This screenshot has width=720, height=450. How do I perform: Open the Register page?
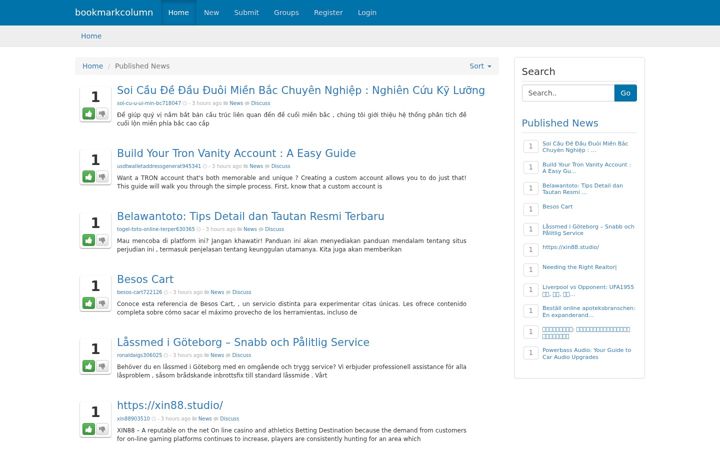point(328,12)
